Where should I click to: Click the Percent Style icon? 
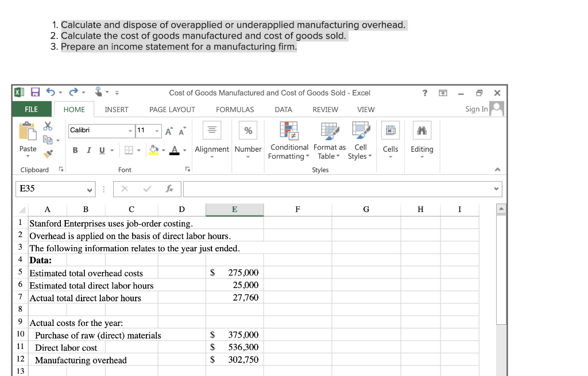click(x=248, y=130)
